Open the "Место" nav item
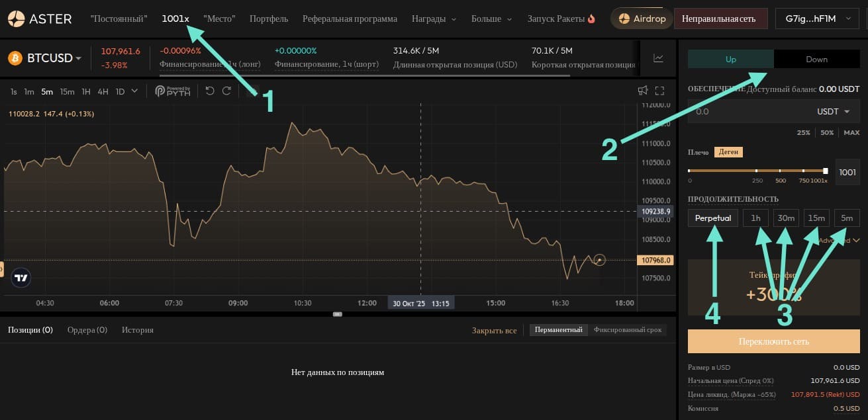868x420 pixels. [219, 19]
